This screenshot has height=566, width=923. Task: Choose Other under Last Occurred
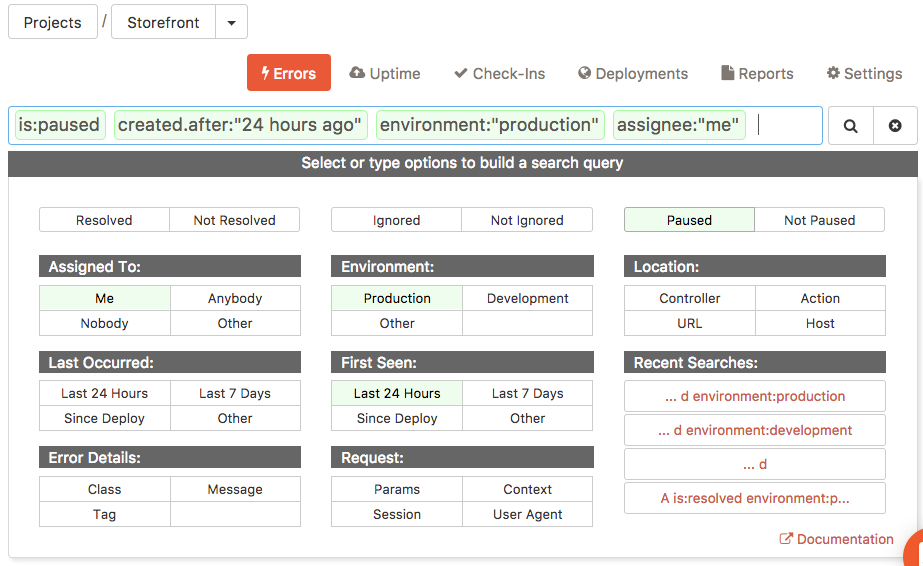235,418
